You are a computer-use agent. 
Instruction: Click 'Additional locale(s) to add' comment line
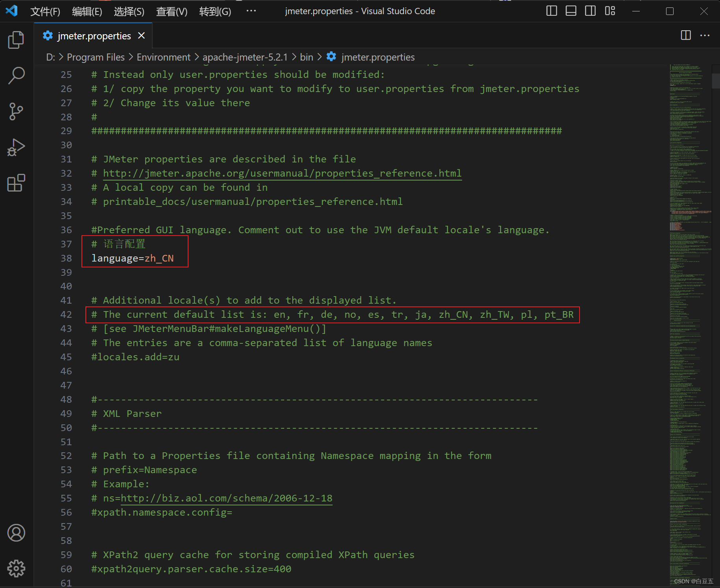pyautogui.click(x=244, y=300)
